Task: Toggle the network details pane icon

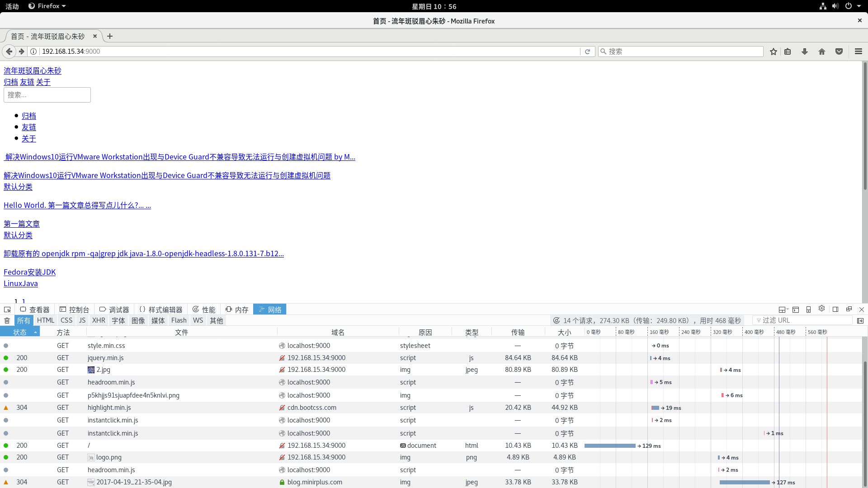Action: pyautogui.click(x=860, y=320)
